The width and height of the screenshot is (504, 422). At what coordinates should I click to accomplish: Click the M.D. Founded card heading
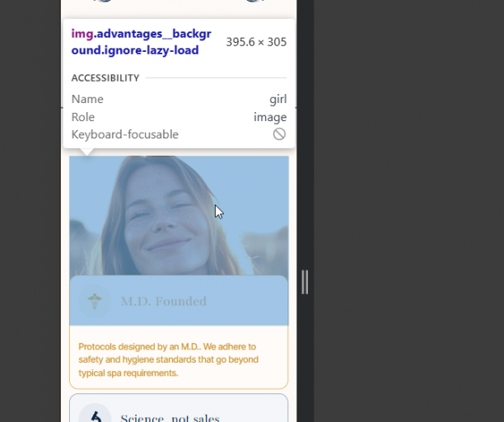click(164, 302)
